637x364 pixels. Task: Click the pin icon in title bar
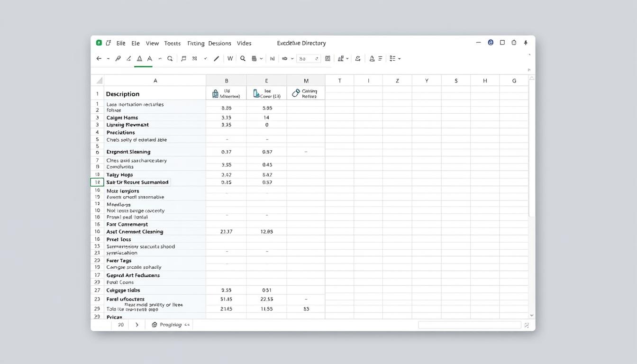tap(526, 43)
